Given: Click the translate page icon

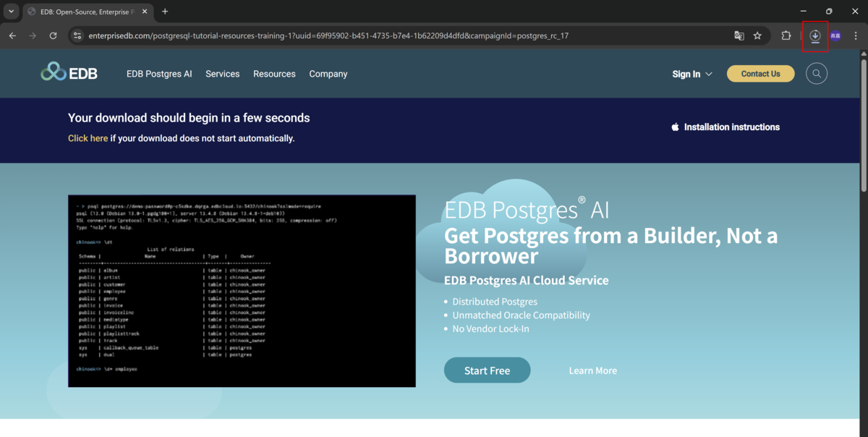Looking at the screenshot, I should tap(739, 35).
